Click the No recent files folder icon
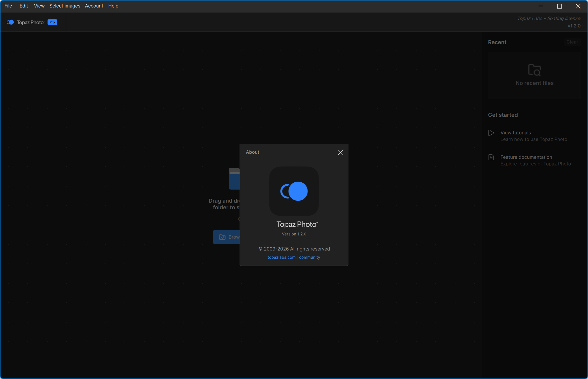588x379 pixels. click(534, 70)
